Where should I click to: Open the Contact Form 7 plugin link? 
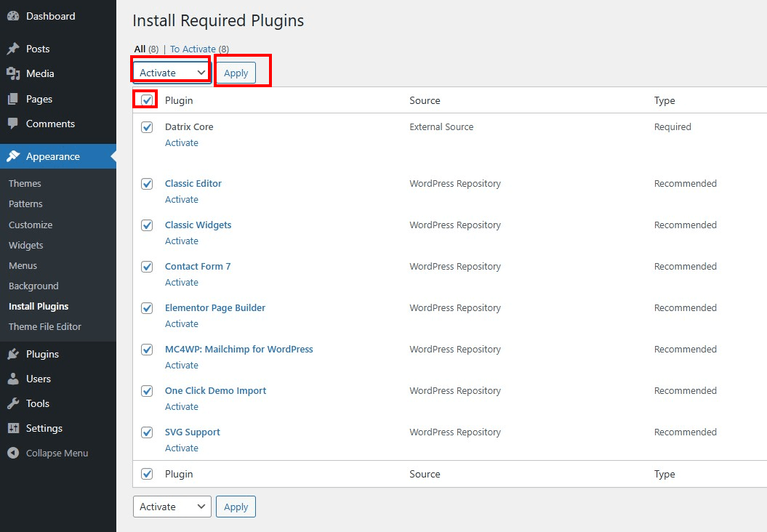(198, 267)
